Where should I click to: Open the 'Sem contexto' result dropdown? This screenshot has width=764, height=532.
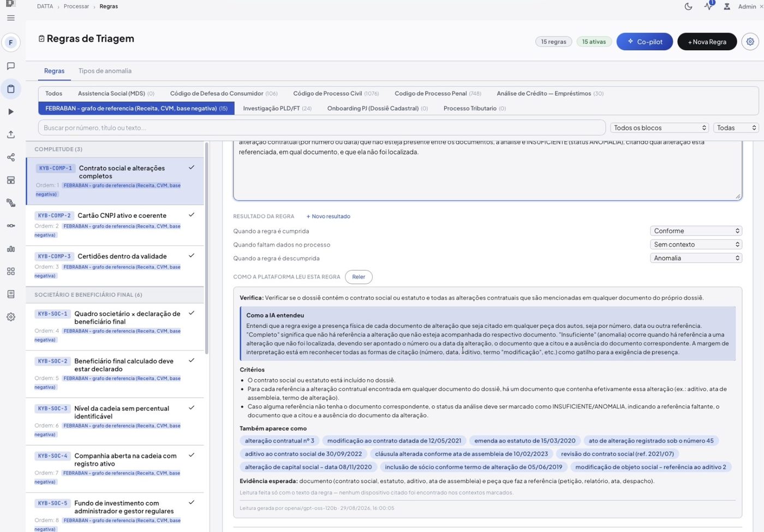pyautogui.click(x=696, y=244)
